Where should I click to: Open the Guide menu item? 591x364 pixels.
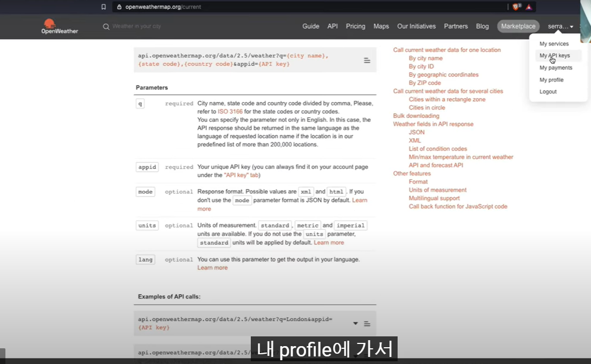(310, 27)
